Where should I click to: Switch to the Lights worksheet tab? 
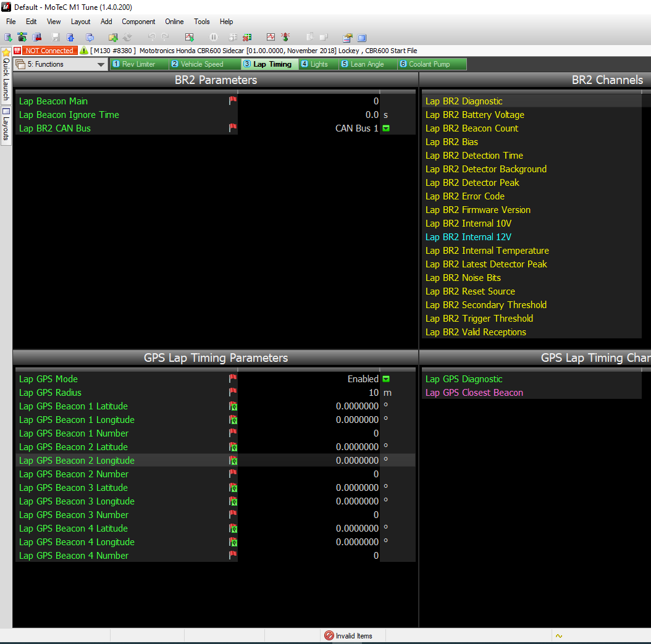click(319, 64)
